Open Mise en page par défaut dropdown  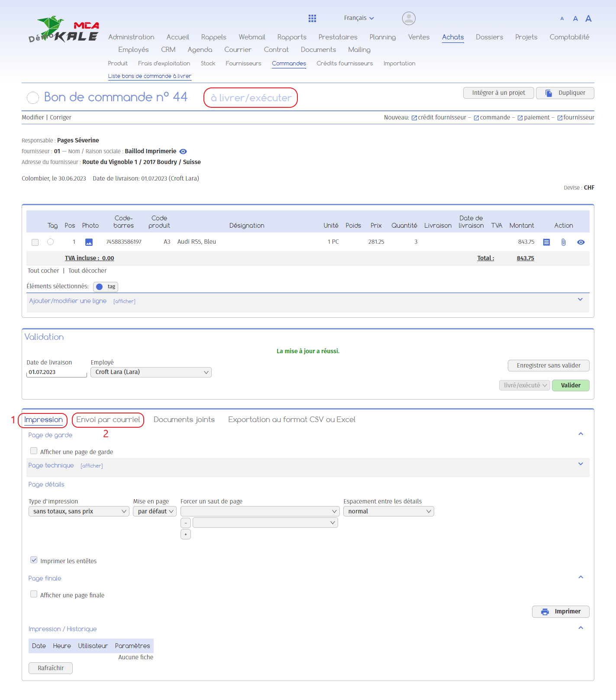(x=155, y=511)
